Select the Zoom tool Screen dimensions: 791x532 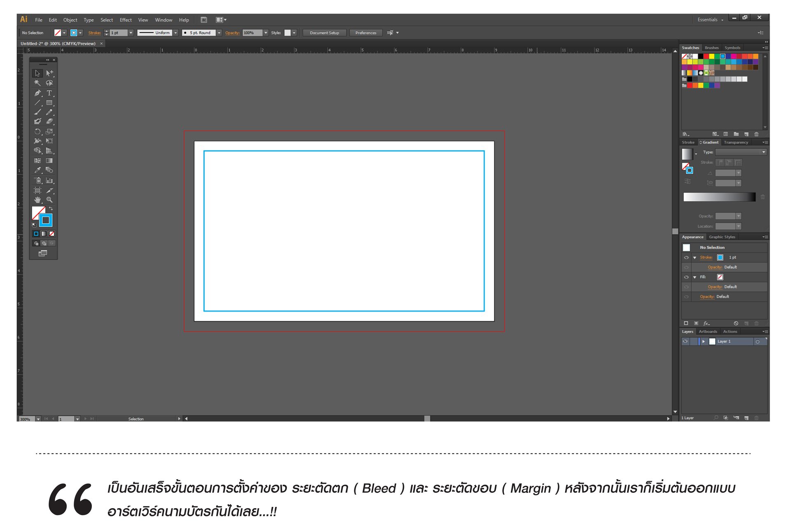click(49, 200)
